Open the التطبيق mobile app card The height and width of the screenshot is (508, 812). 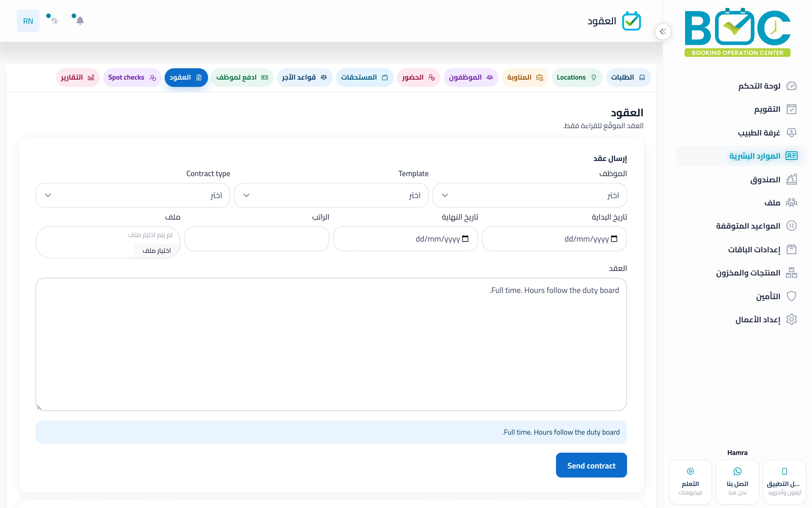(784, 482)
